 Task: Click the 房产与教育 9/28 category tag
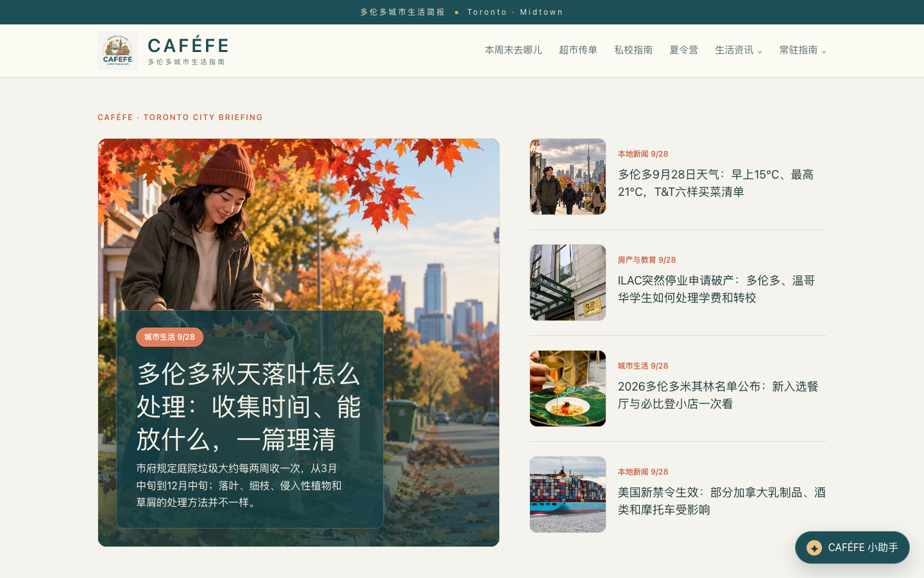(647, 260)
